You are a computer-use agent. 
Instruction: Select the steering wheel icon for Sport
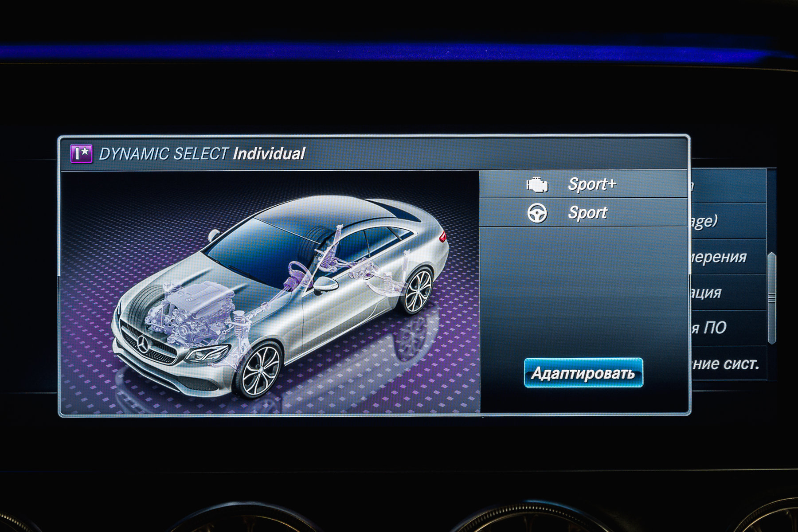(x=537, y=213)
